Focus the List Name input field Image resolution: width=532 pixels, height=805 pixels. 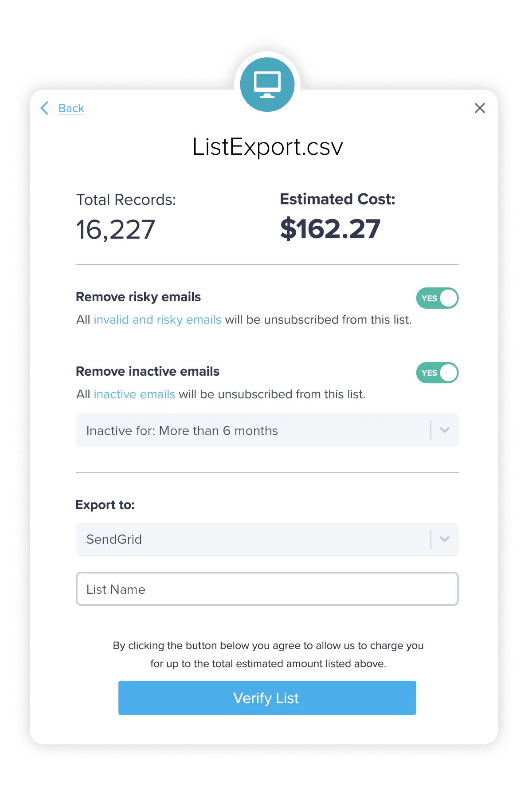267,589
